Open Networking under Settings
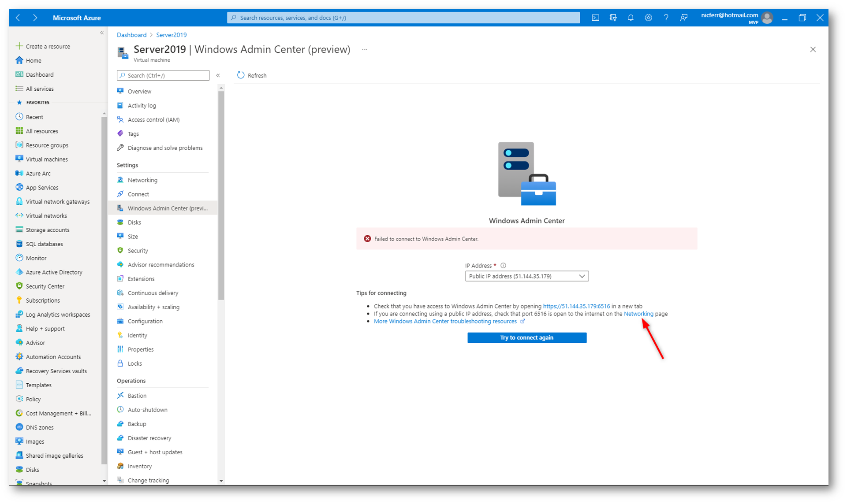Image resolution: width=847 pixels, height=504 pixels. (x=137, y=180)
